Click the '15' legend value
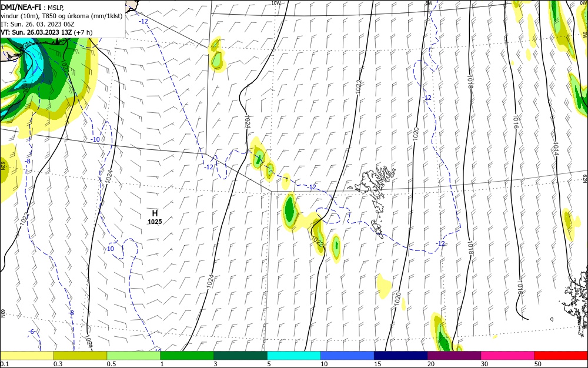The image size is (588, 368). click(x=377, y=364)
